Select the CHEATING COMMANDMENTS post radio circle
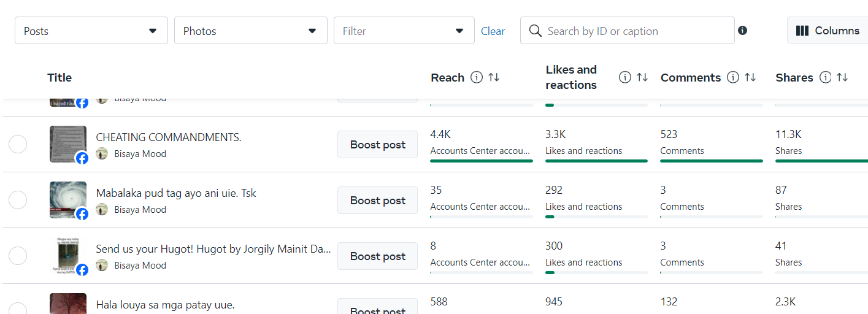The image size is (868, 314). [x=18, y=145]
